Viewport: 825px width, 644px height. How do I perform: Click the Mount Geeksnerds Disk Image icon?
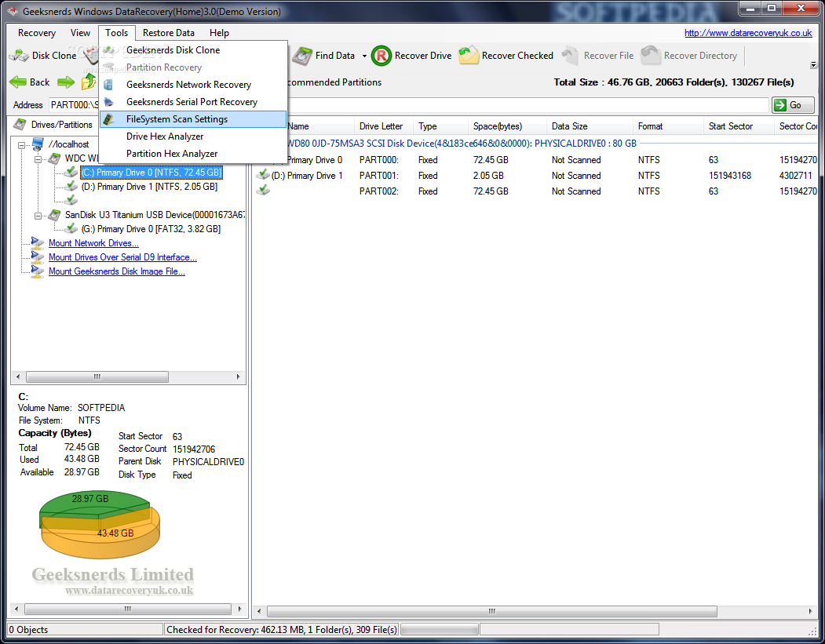(38, 271)
